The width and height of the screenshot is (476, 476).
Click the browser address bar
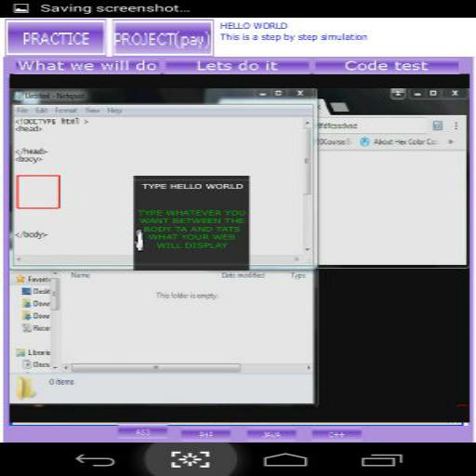[x=374, y=126]
